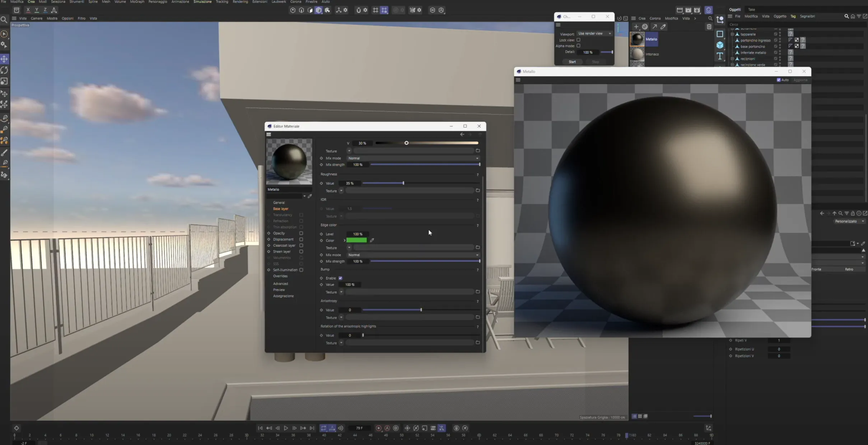Screen dimensions: 868x445
Task: Click the play forward button in timeline
Action: (286, 428)
